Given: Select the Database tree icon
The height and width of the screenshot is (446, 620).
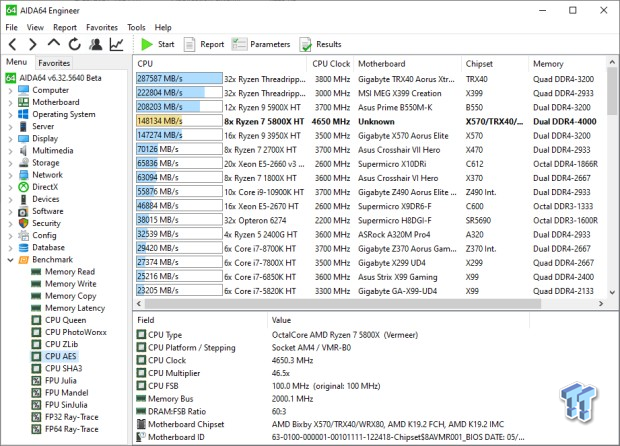Looking at the screenshot, I should pyautogui.click(x=24, y=248).
